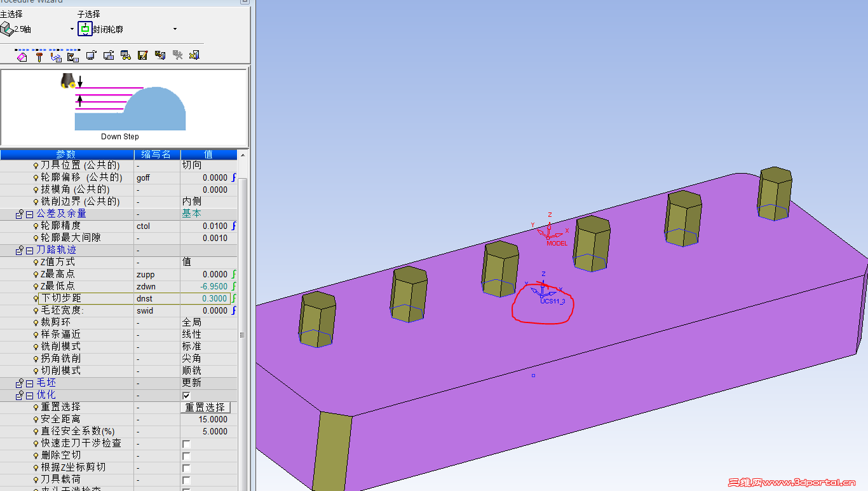Click the blue function icon in the ctol row
Screen dimensions: 868x491
(x=234, y=226)
